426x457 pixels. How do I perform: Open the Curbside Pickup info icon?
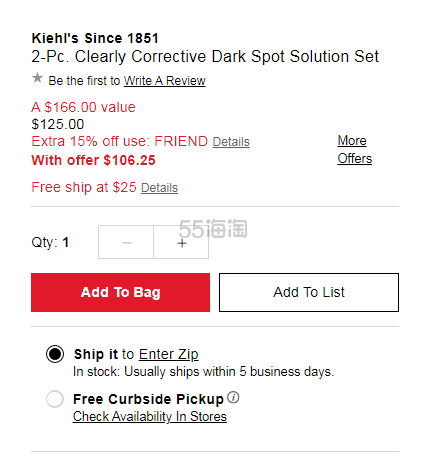click(233, 397)
